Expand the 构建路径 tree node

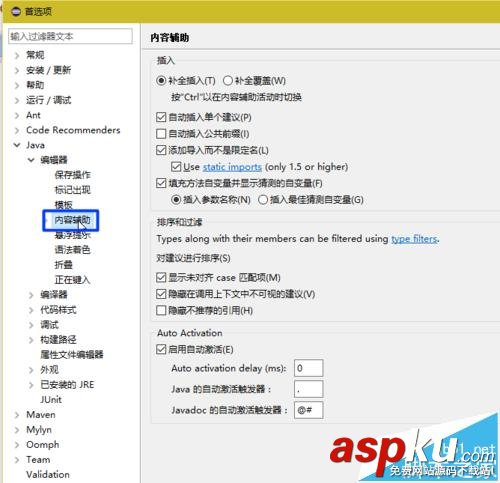point(31,340)
